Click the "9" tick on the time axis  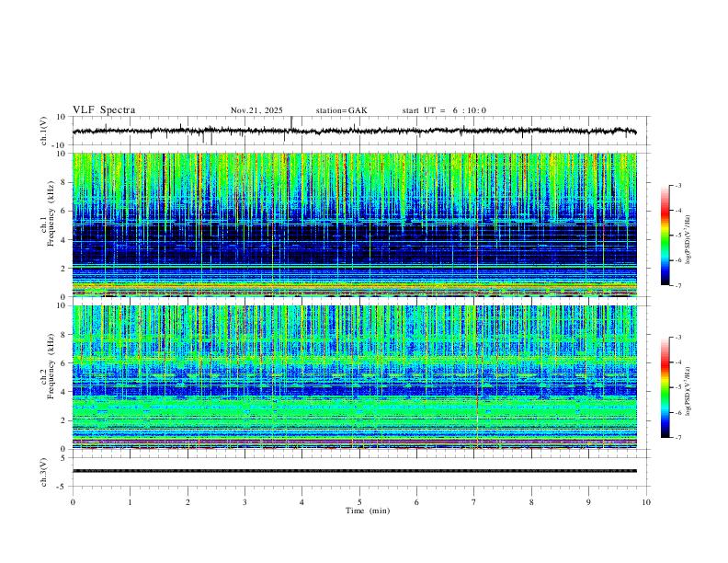click(588, 502)
